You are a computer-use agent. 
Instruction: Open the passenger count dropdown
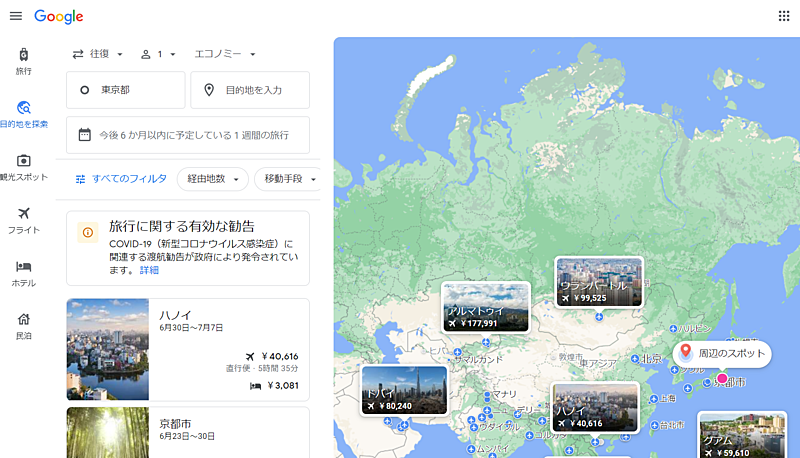point(158,54)
